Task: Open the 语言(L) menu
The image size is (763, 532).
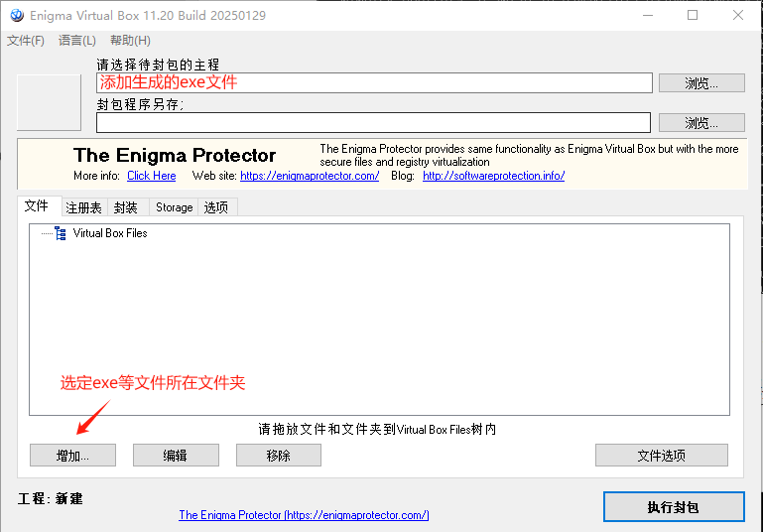Action: 77,41
